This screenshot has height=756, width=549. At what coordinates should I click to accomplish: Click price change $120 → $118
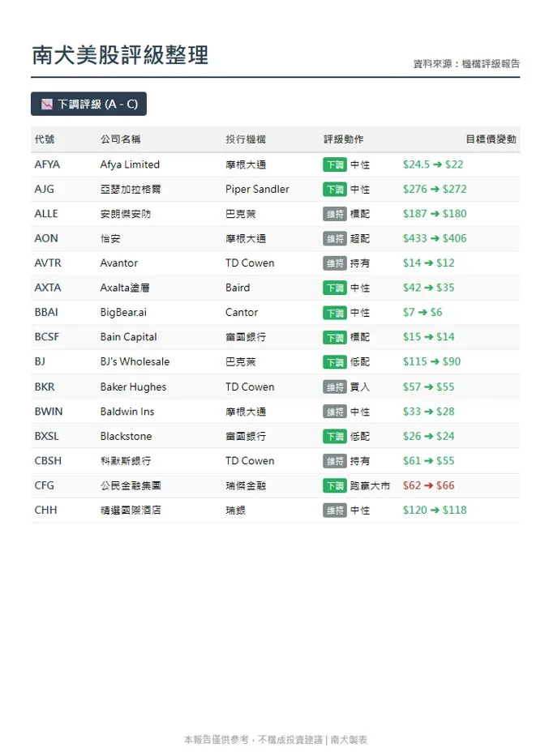coord(435,510)
